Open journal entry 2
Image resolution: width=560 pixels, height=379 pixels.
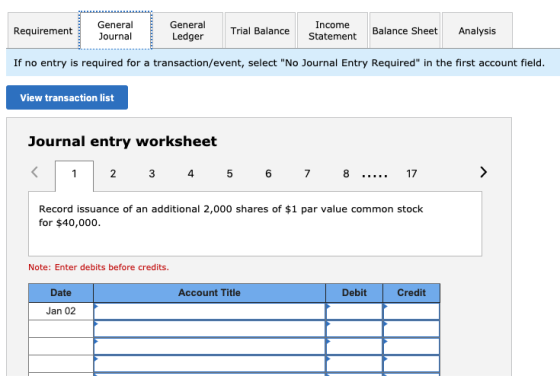(x=113, y=174)
